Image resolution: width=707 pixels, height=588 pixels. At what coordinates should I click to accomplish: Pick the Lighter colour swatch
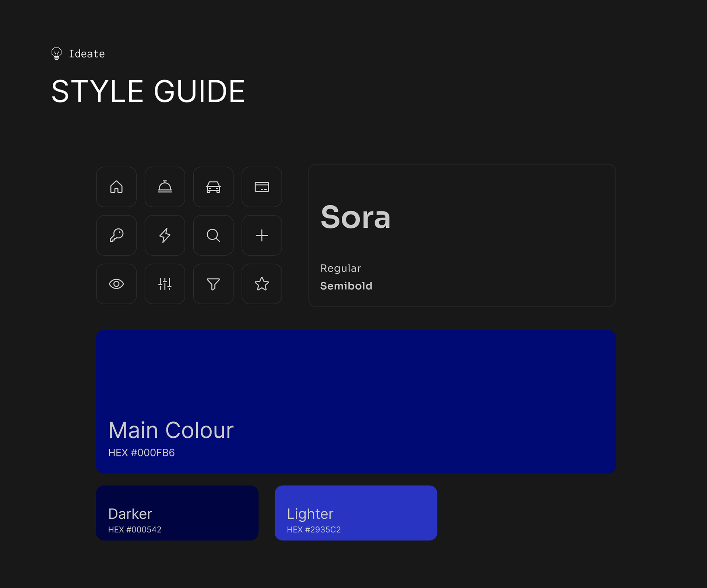[x=356, y=512]
